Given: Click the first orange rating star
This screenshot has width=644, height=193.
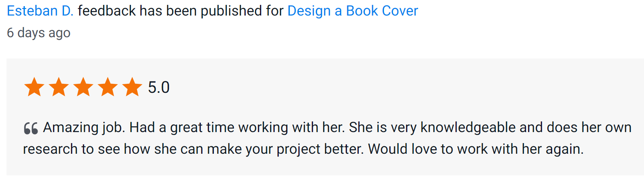Looking at the screenshot, I should point(34,87).
